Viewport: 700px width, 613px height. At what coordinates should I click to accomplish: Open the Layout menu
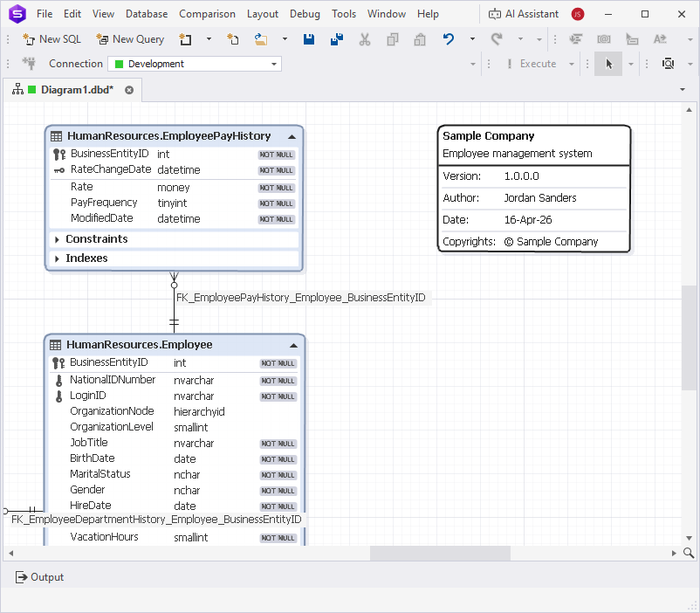[x=263, y=14]
